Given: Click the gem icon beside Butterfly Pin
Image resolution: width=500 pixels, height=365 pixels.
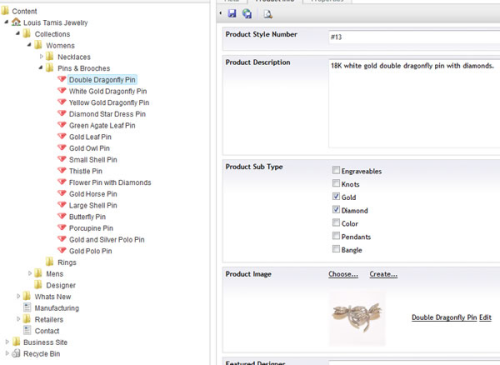Looking at the screenshot, I should 62,216.
